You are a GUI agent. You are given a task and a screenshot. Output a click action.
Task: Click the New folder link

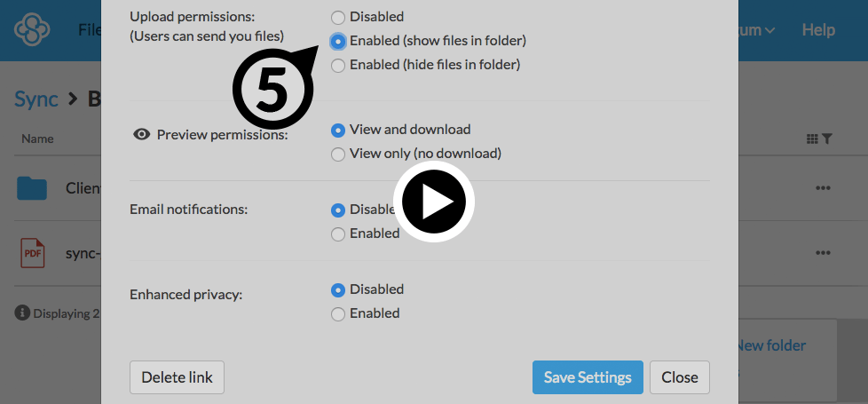pyautogui.click(x=770, y=345)
